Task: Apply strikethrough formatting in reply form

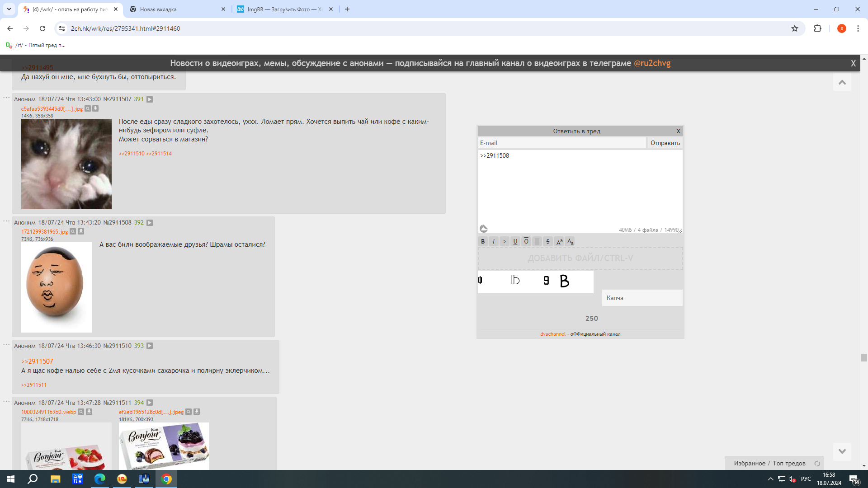Action: click(x=548, y=241)
